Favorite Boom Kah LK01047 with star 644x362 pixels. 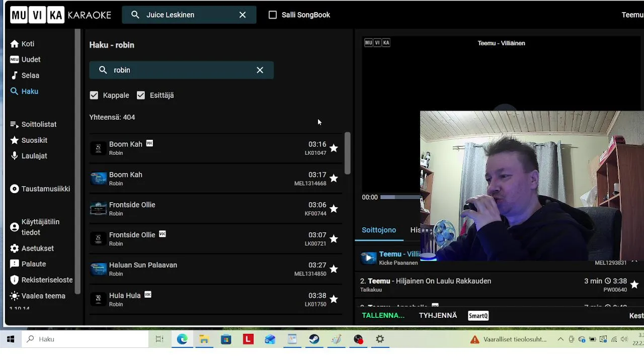(334, 148)
